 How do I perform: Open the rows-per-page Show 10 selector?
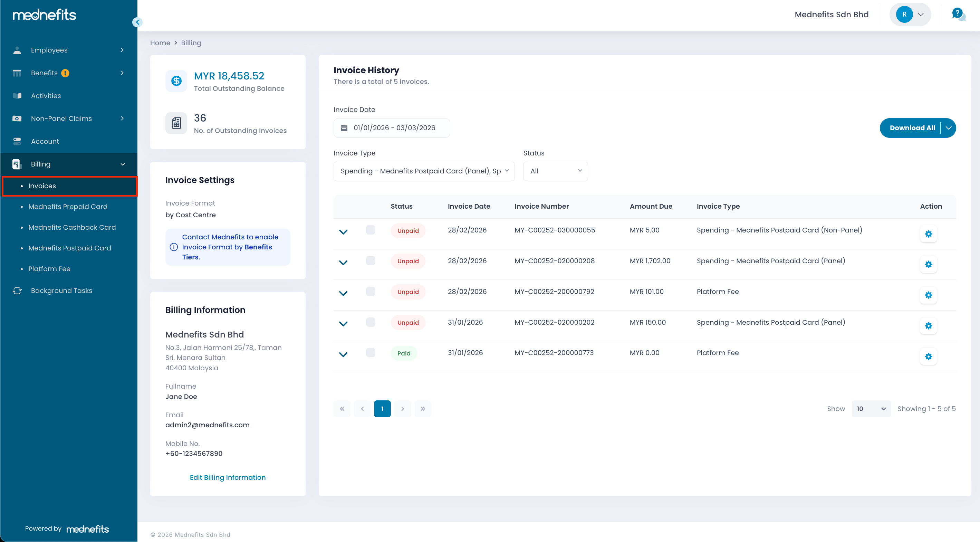tap(871, 408)
